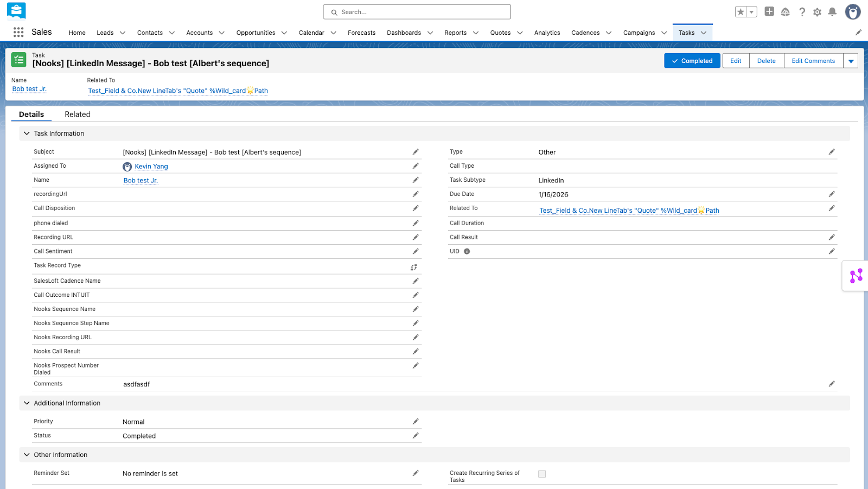Select the Details tab
This screenshot has width=868, height=489.
click(x=31, y=115)
